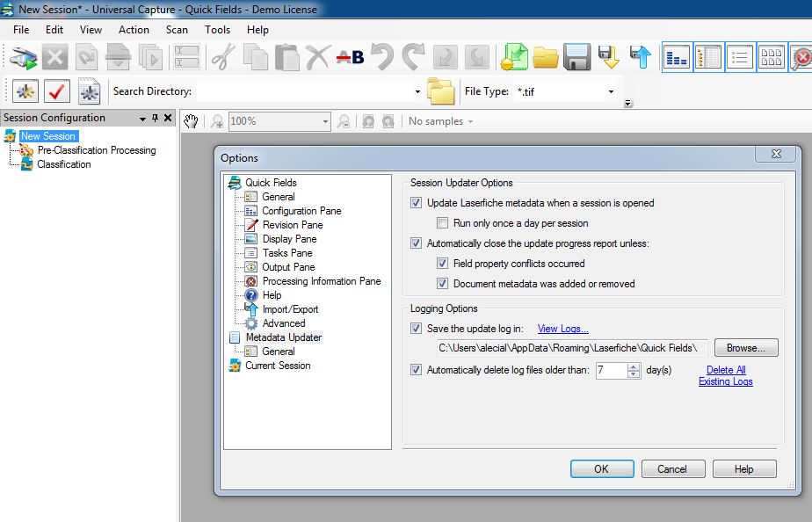
Task: Decrease the log retention days spinner
Action: coord(634,373)
